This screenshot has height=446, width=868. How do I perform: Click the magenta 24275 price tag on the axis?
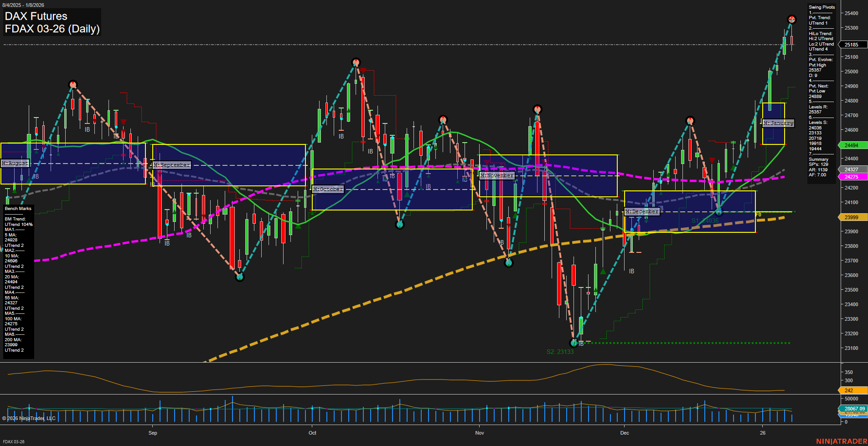click(x=851, y=178)
